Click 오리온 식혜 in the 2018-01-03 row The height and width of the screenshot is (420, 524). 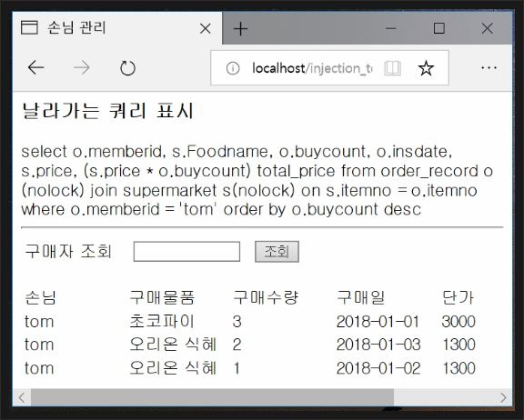coord(173,345)
